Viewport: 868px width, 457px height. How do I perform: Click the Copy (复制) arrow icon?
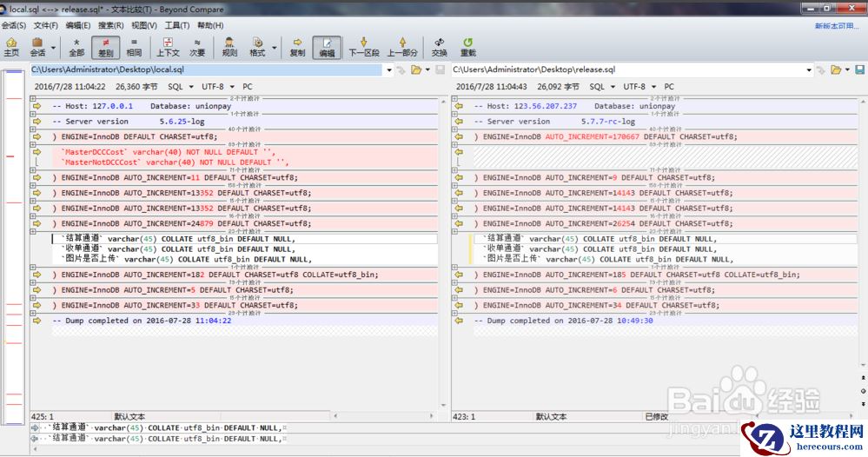click(297, 46)
